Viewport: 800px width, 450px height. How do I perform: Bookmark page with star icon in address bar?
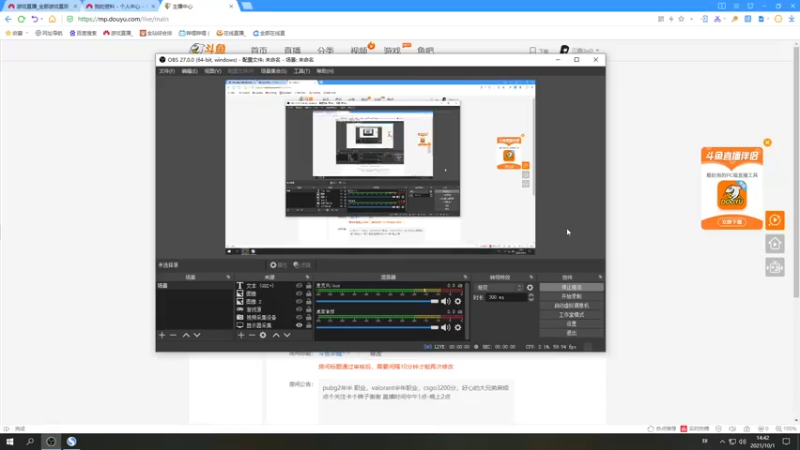[681, 19]
